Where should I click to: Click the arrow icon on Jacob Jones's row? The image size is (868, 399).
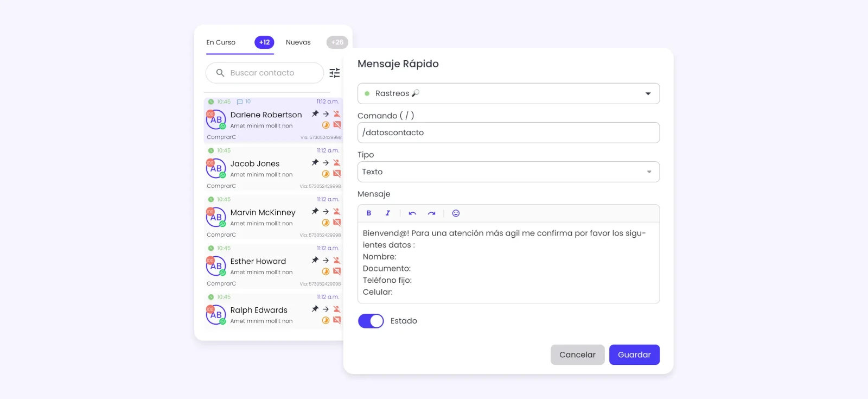point(326,163)
